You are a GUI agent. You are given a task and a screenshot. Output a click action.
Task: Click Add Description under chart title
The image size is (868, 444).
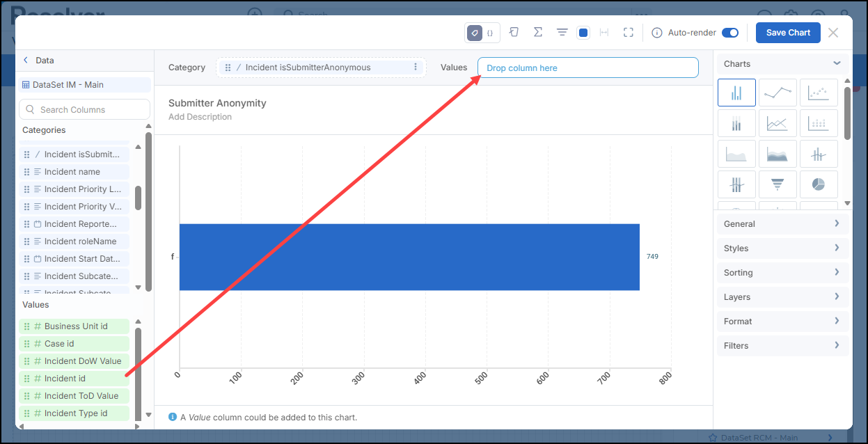(x=200, y=117)
